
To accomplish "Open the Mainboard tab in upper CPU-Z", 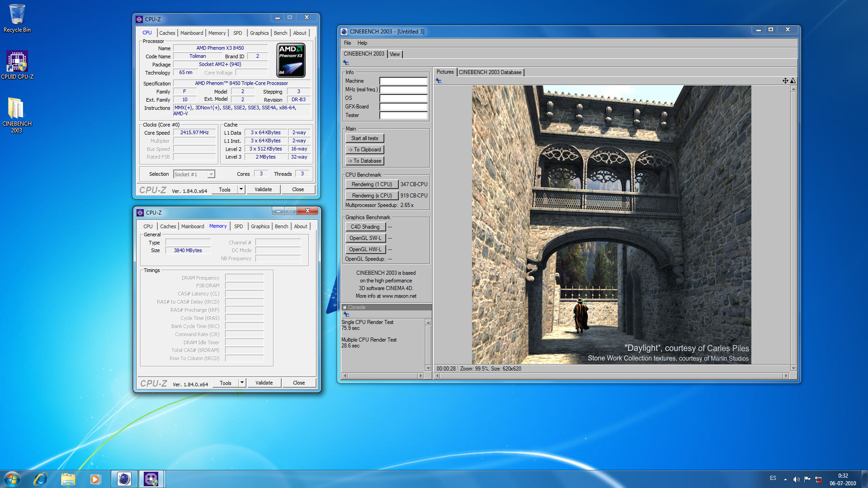I will [192, 33].
